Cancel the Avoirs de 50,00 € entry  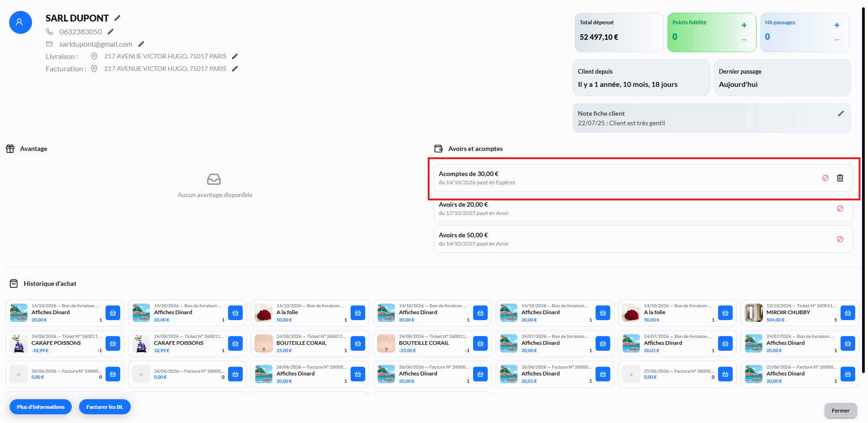pos(840,239)
